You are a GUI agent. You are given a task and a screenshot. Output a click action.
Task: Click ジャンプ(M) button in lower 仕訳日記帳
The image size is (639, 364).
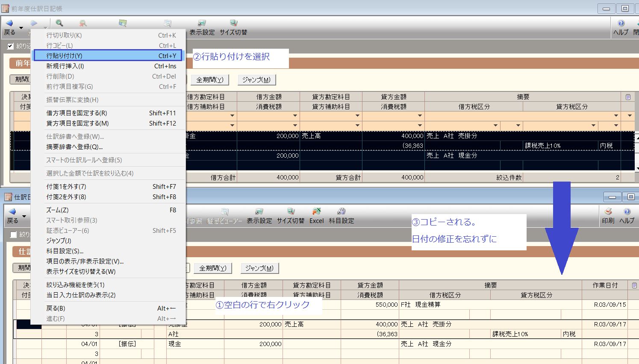click(259, 268)
